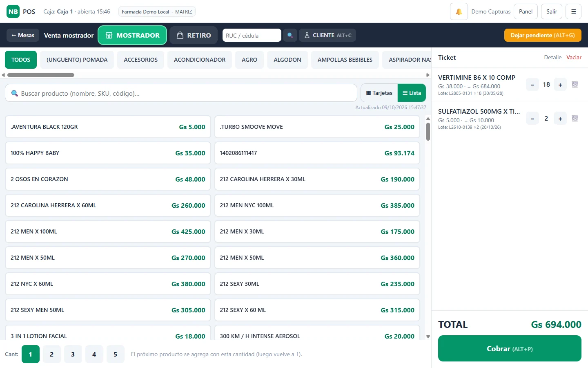
Task: Click product list vertical scrollbar thumb
Action: [x=428, y=131]
